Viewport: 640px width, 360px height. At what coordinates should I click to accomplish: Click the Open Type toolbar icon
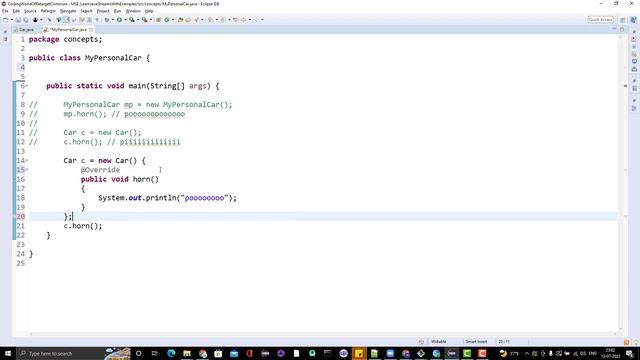point(180,20)
